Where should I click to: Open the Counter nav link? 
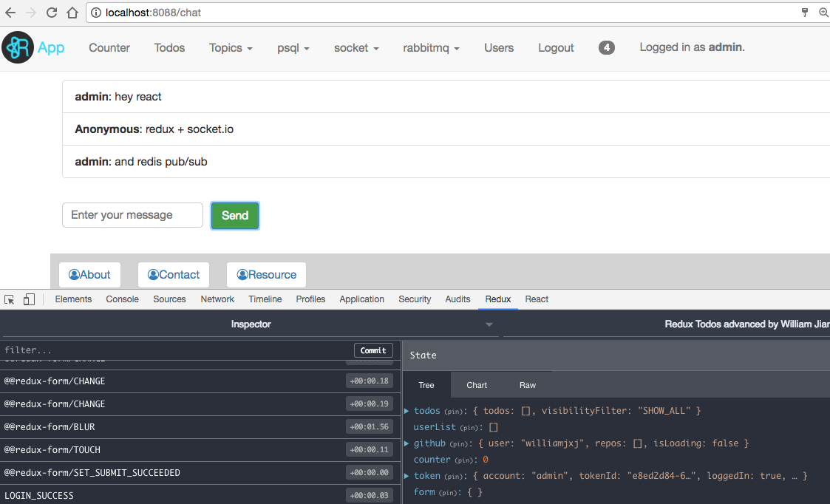click(x=109, y=47)
